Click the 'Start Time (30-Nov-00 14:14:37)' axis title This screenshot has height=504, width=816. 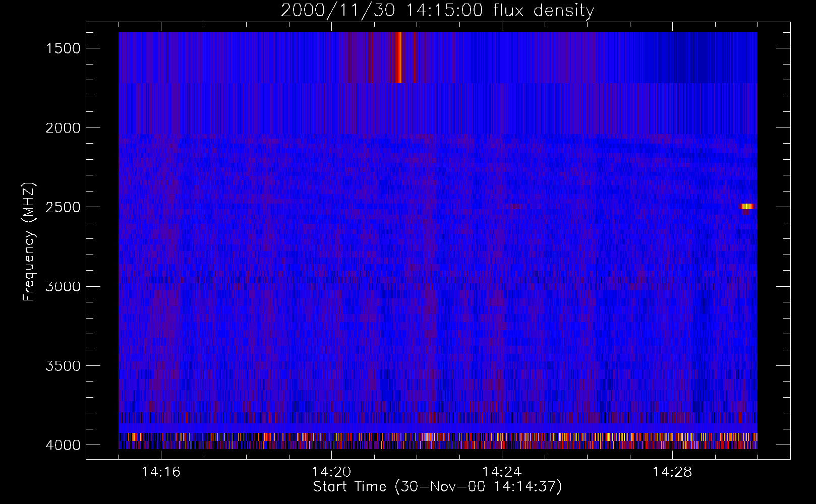pos(437,487)
